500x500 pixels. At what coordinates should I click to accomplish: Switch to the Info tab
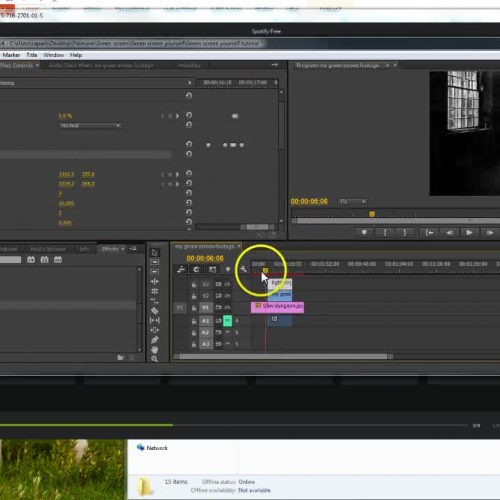[84, 249]
